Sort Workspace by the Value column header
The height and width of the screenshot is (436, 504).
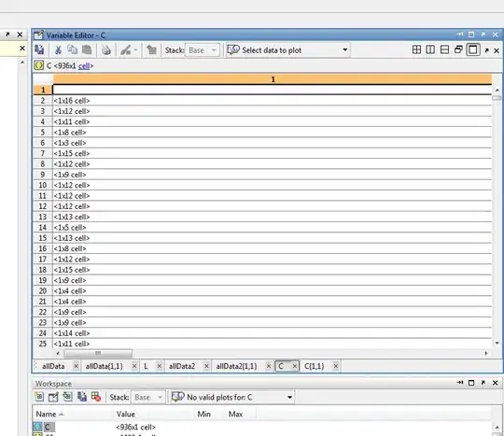click(x=126, y=415)
